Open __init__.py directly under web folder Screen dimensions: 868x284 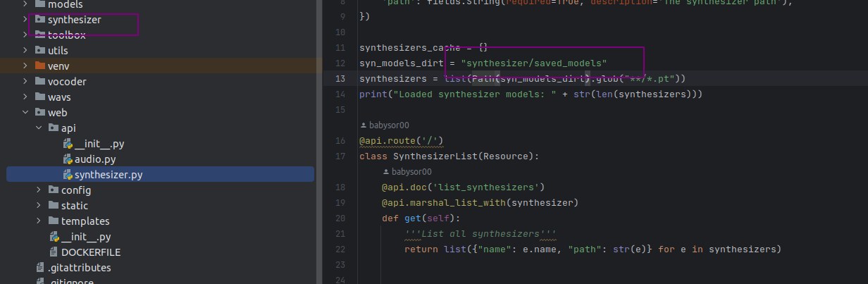click(86, 237)
